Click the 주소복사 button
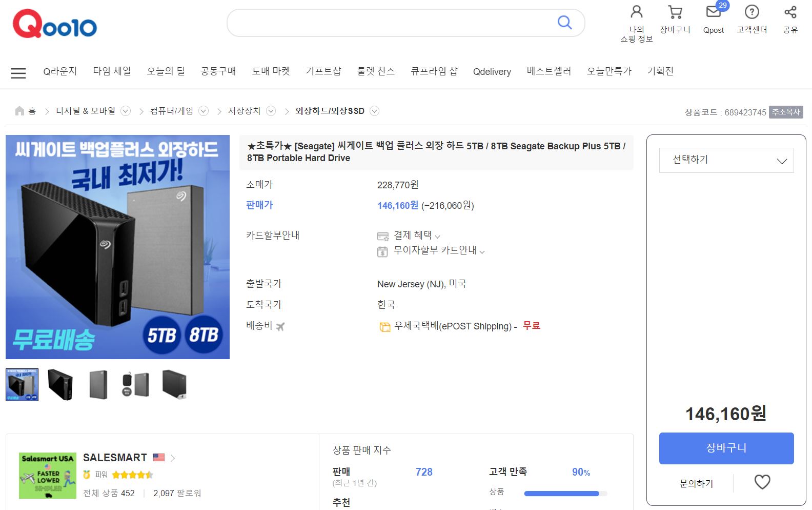Viewport: 812px width, 510px height. tap(786, 112)
